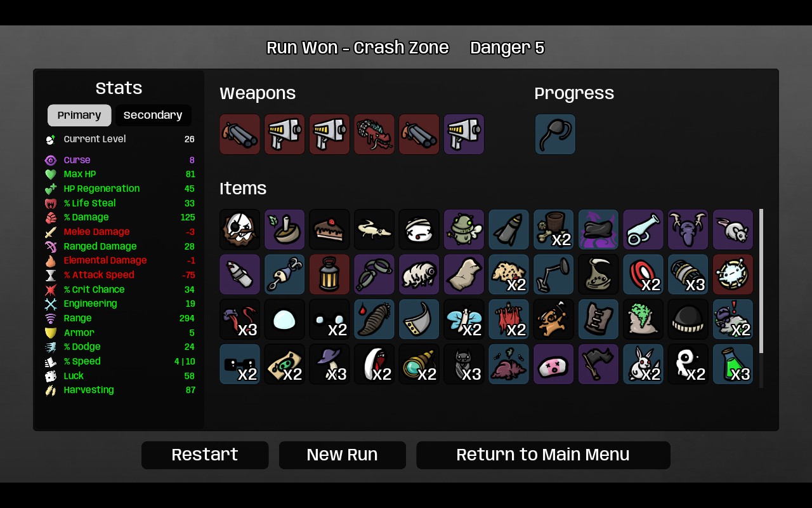Click the Restart button
The height and width of the screenshot is (508, 812).
(x=205, y=455)
